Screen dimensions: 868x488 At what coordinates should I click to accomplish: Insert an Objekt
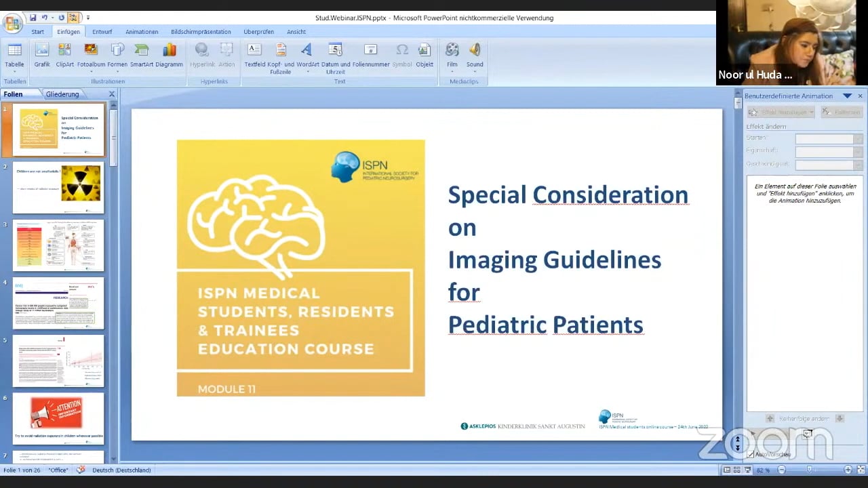click(425, 56)
